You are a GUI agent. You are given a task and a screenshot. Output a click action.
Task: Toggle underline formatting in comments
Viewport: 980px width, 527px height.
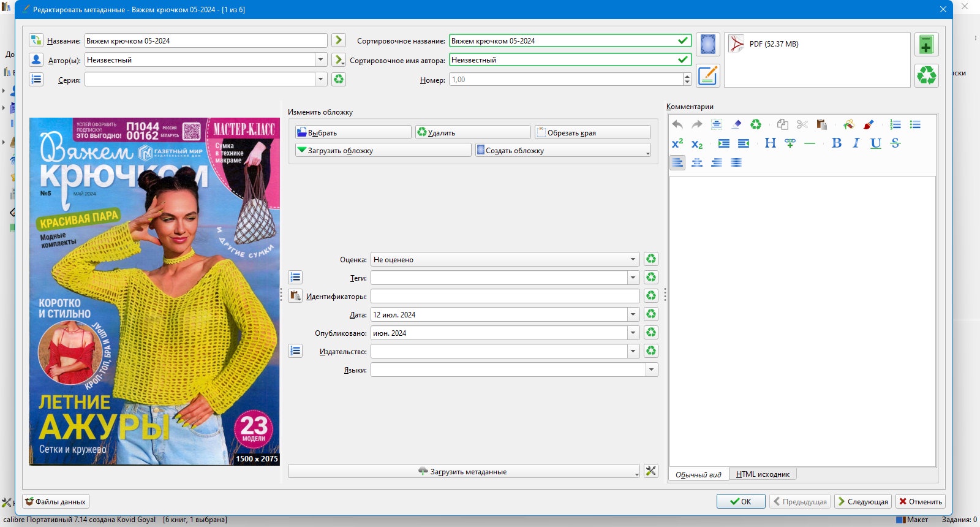(x=876, y=143)
